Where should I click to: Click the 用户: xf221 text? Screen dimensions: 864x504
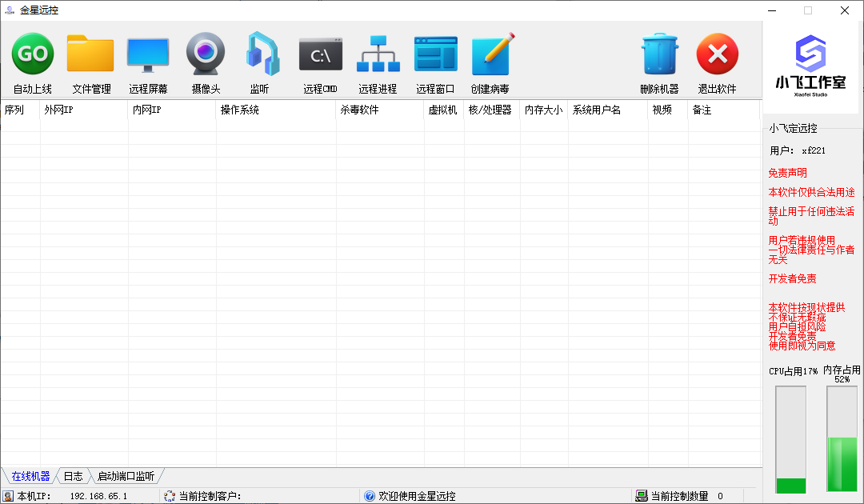(798, 150)
